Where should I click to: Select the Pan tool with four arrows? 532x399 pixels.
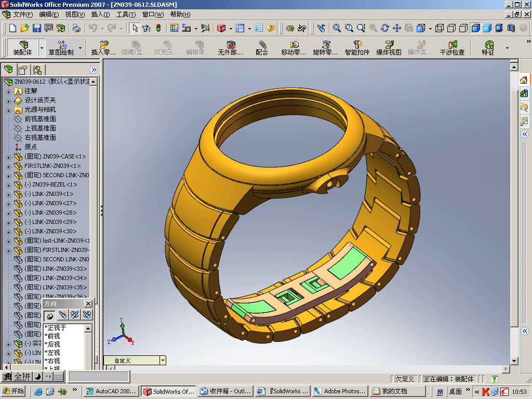coord(396,28)
